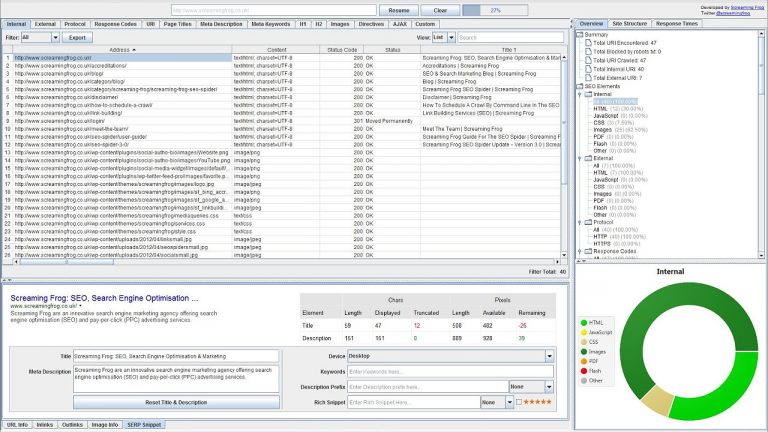Switch to the H1 tab
Screen dimensions: 768x432
tap(303, 24)
